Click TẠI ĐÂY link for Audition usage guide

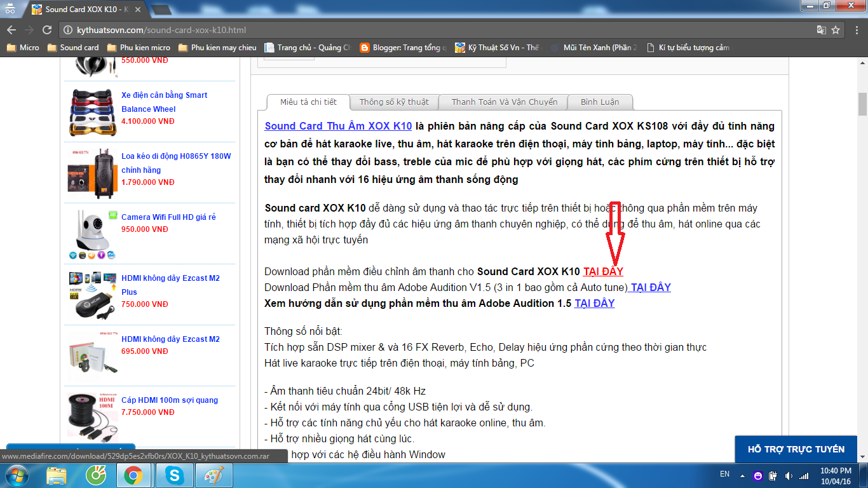595,303
